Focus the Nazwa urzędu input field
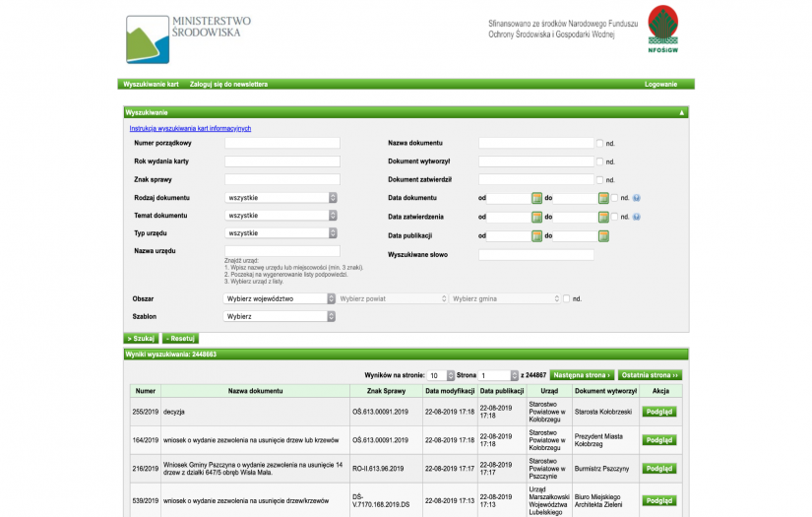The height and width of the screenshot is (517, 812). click(282, 251)
